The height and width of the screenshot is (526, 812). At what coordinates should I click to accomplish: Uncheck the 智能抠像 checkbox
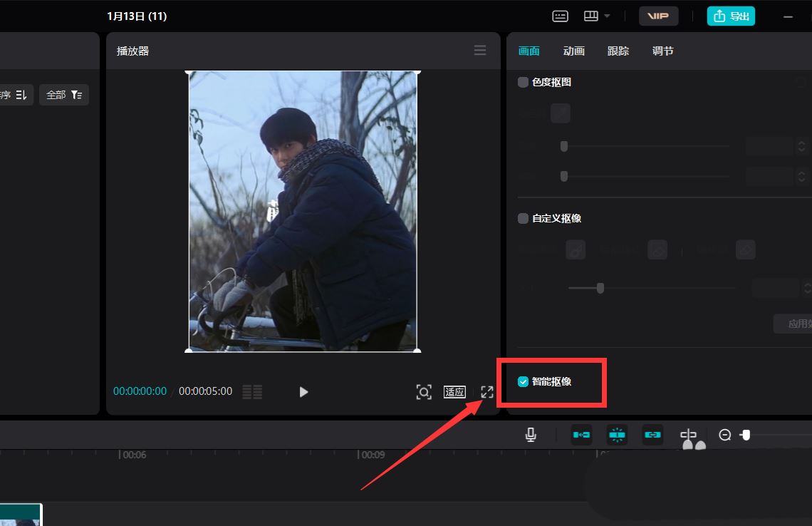click(x=523, y=381)
